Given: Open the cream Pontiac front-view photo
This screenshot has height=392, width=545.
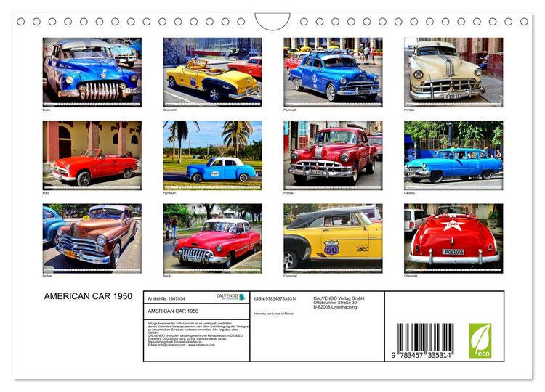Looking at the screenshot, I should pyautogui.click(x=453, y=72).
